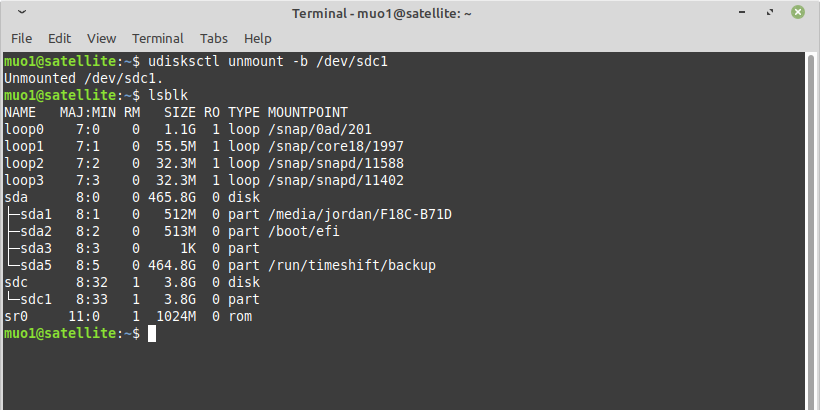Viewport: 820px width, 410px height.
Task: Open the File menu
Action: pyautogui.click(x=21, y=38)
